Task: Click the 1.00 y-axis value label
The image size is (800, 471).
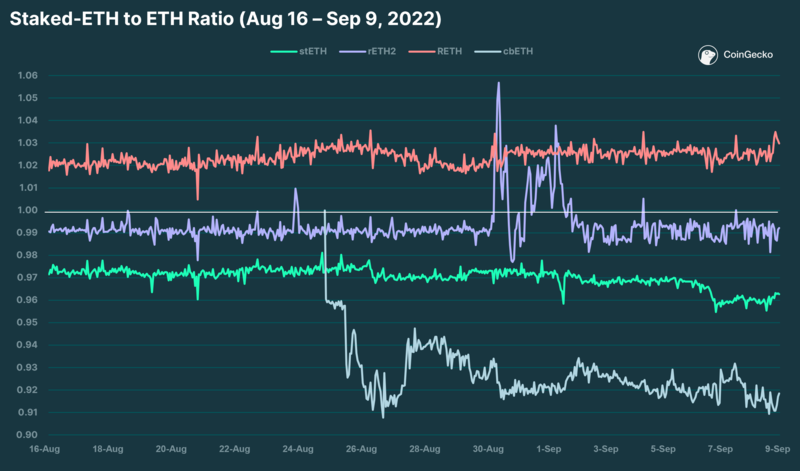Action: tap(27, 210)
